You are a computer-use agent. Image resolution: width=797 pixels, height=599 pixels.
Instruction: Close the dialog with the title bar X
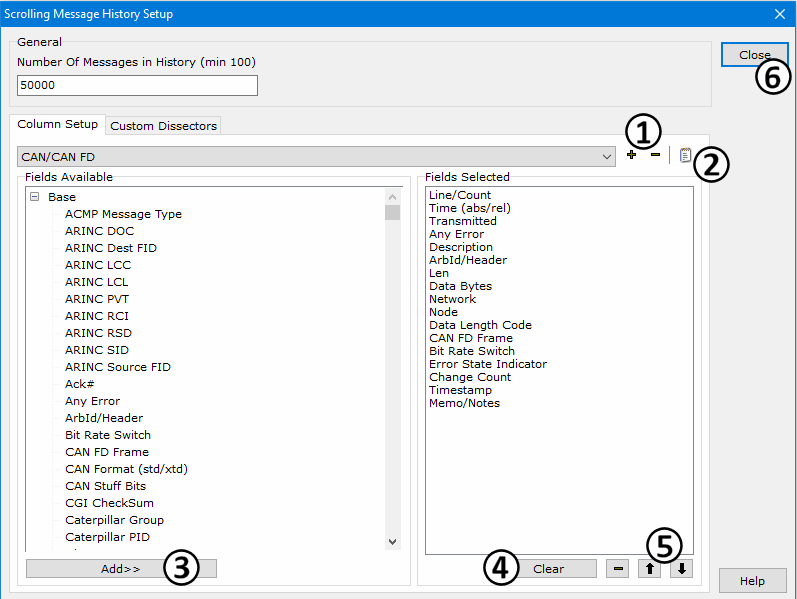(x=779, y=14)
